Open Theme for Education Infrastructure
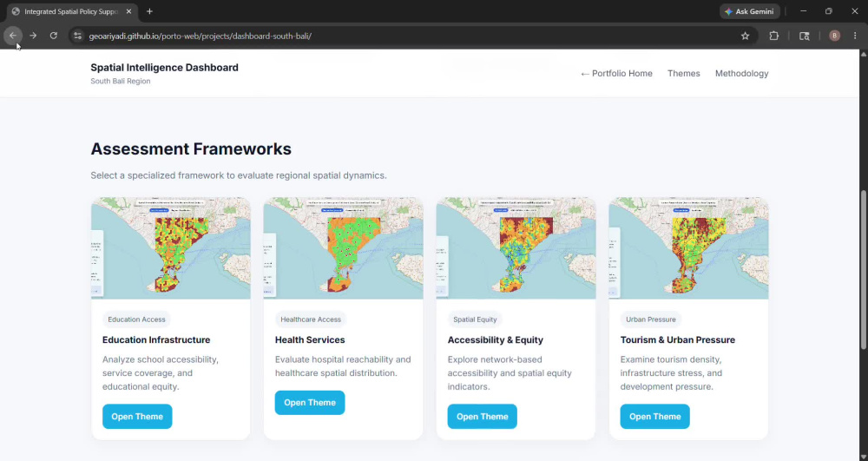Screen dimensions: 868x461 [137, 416]
